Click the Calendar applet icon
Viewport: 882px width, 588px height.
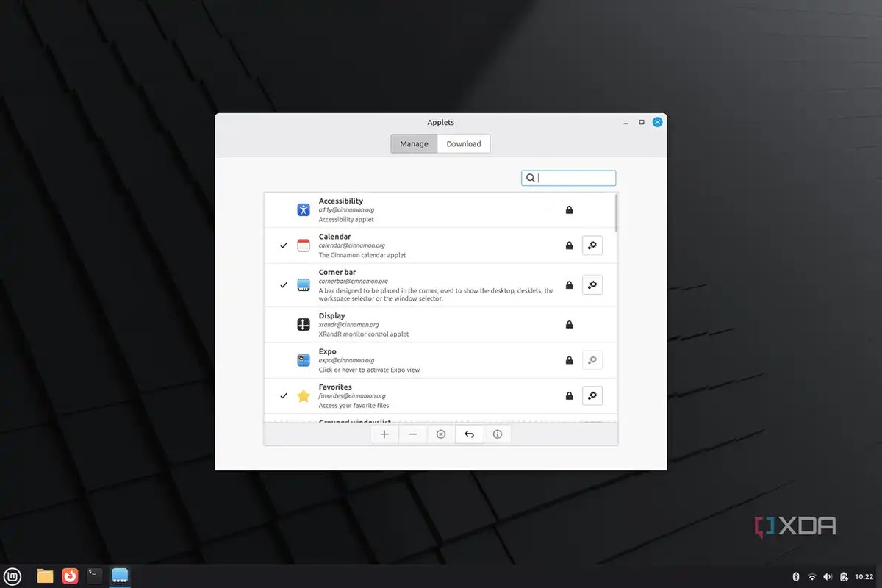(x=304, y=245)
